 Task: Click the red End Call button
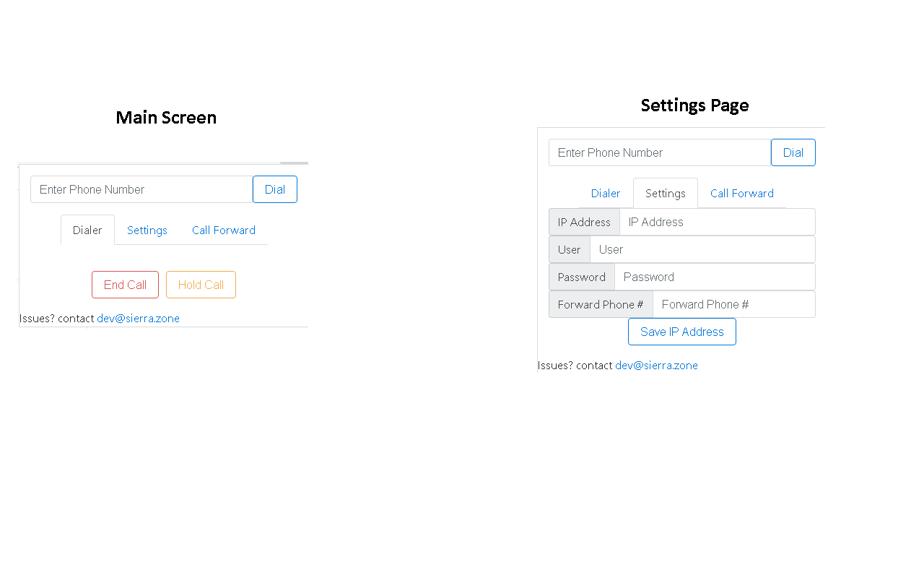(x=125, y=285)
